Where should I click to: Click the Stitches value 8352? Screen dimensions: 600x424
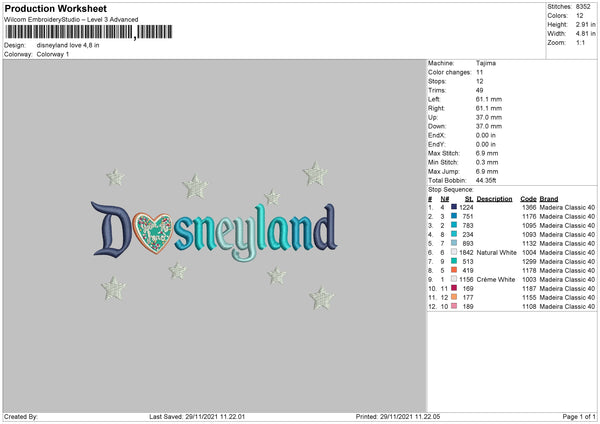pos(583,7)
